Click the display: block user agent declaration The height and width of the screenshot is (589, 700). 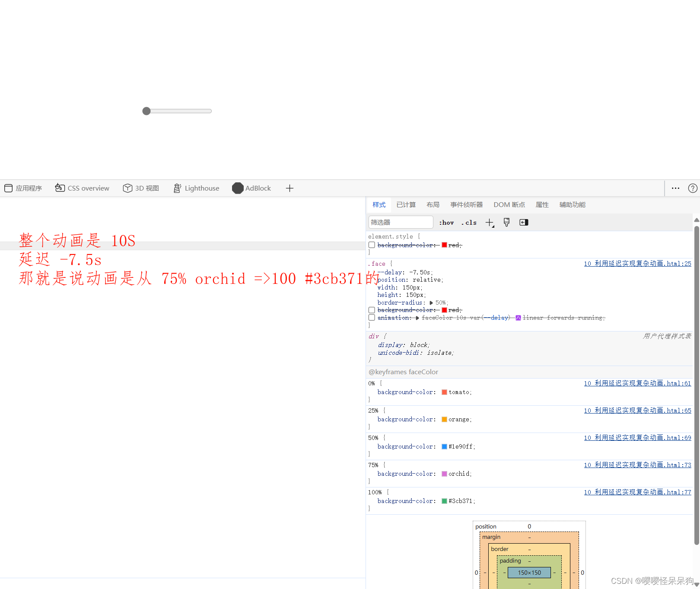(x=404, y=345)
